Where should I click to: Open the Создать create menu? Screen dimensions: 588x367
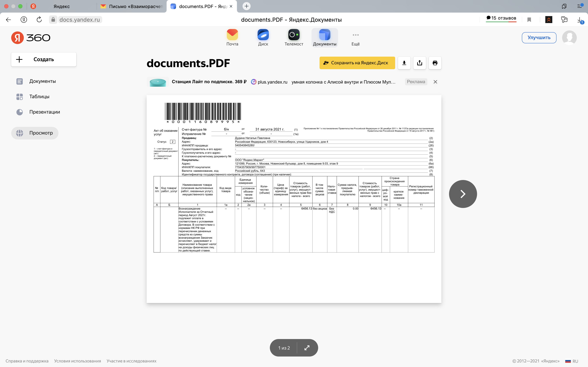[44, 59]
